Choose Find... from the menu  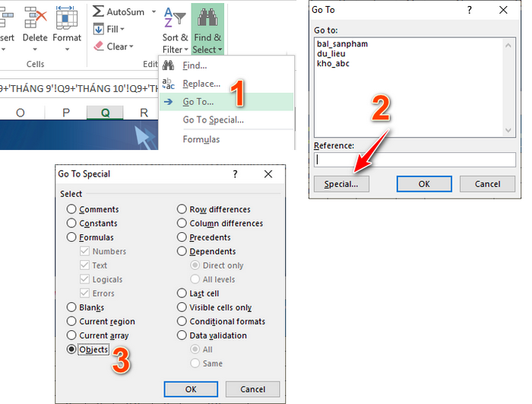226,65
